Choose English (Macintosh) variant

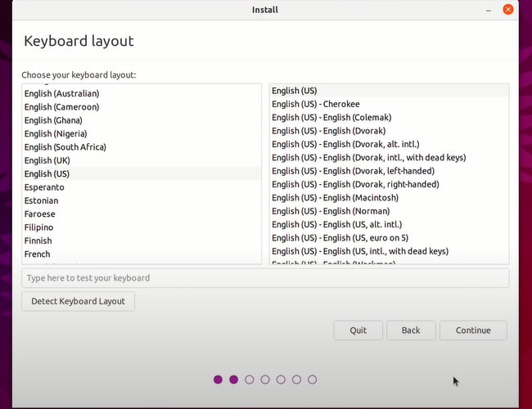tap(389, 198)
